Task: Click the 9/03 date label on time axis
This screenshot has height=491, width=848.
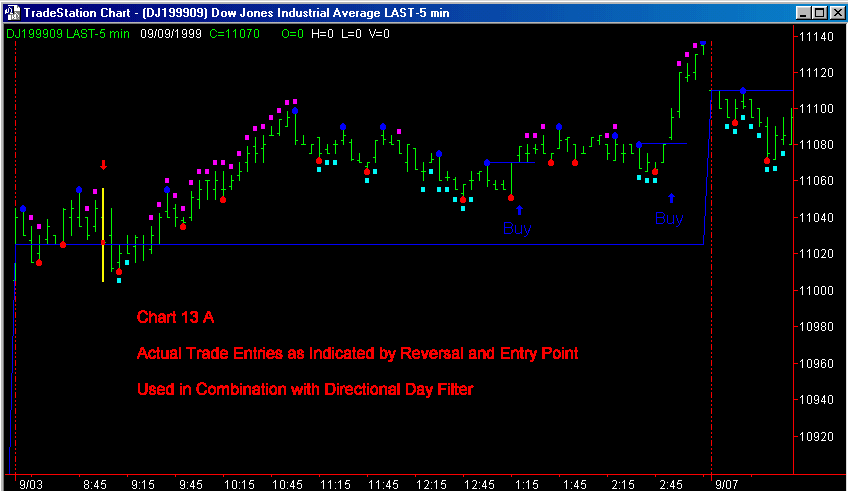Action: pos(31,485)
